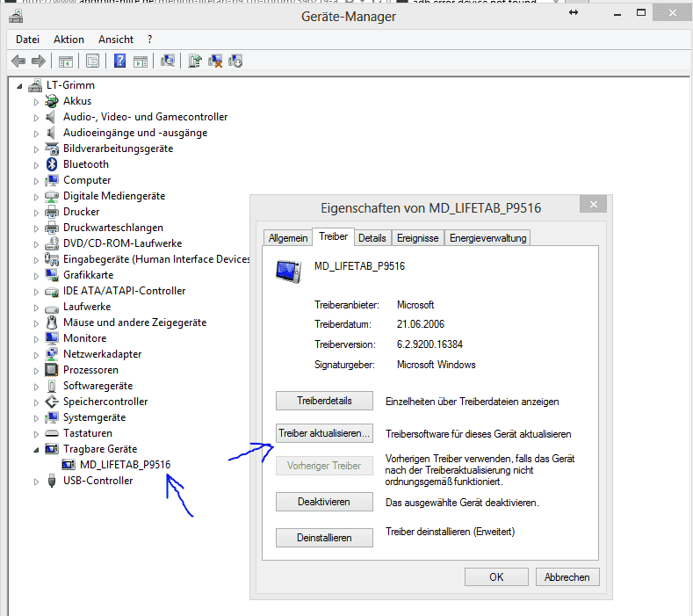Click the Deaktivieren button
The width and height of the screenshot is (693, 616).
coord(324,502)
